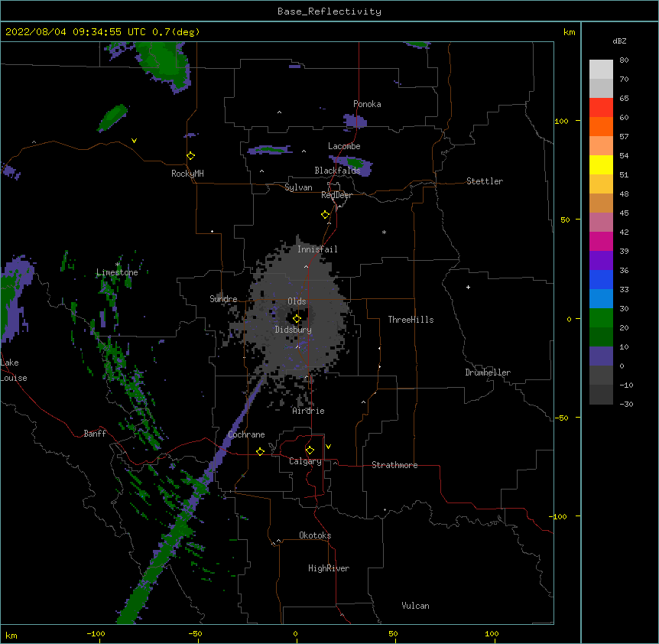This screenshot has height=644, width=659.
Task: Click the Sylvan town label
Action: click(x=298, y=187)
